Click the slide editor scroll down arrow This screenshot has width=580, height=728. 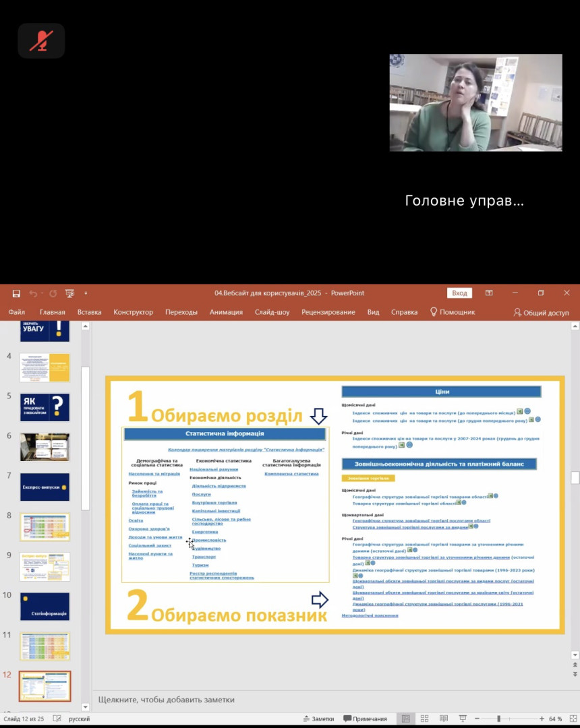[575, 655]
